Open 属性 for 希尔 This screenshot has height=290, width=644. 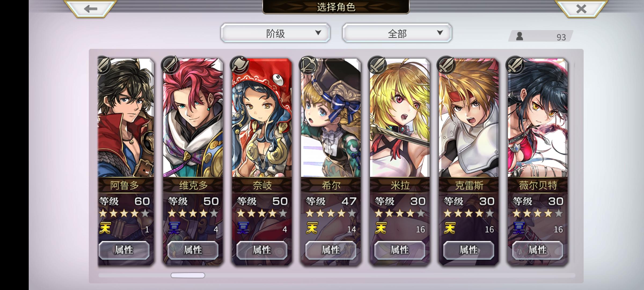tap(331, 250)
